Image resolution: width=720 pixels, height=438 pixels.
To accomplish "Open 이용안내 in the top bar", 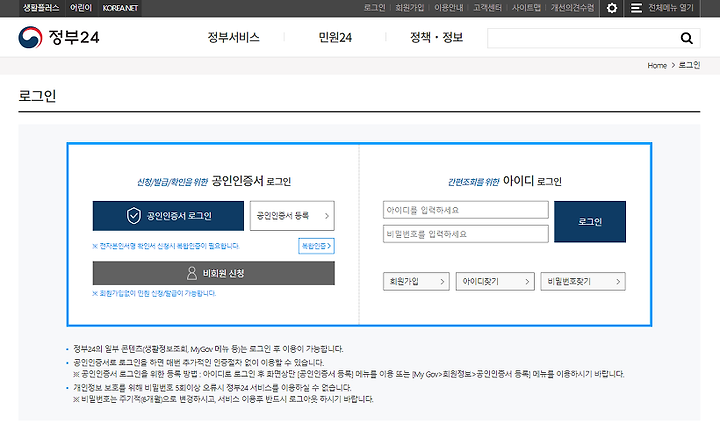I will click(449, 8).
